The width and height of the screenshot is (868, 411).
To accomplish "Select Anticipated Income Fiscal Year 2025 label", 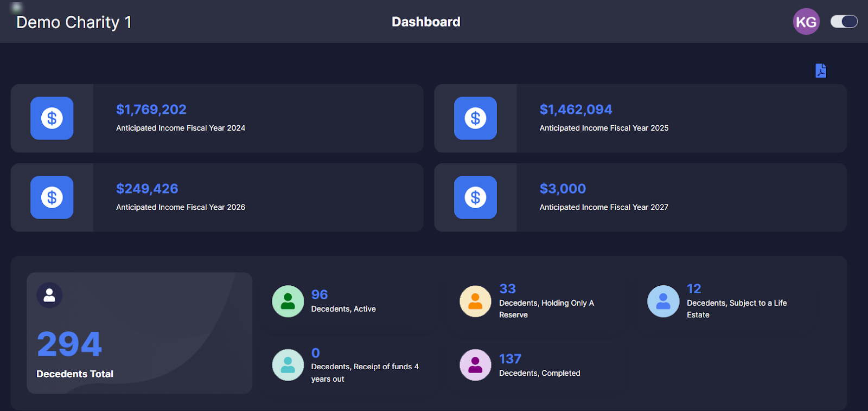I will 604,128.
